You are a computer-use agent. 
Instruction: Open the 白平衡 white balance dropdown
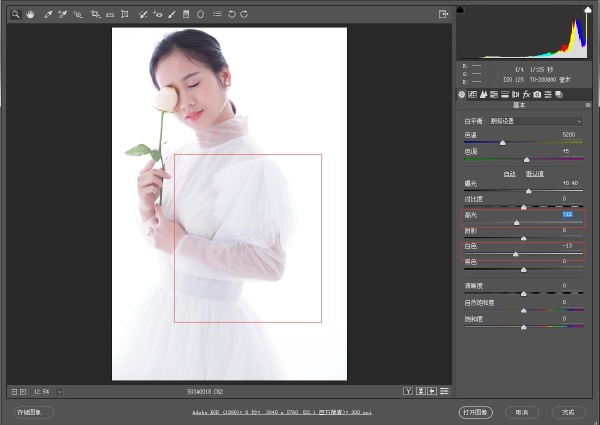click(x=536, y=121)
